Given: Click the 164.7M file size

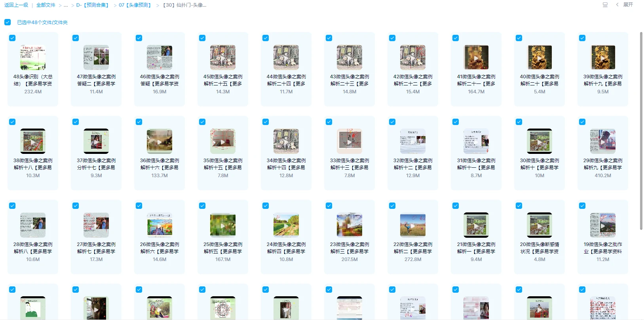Looking at the screenshot, I should pos(476,92).
